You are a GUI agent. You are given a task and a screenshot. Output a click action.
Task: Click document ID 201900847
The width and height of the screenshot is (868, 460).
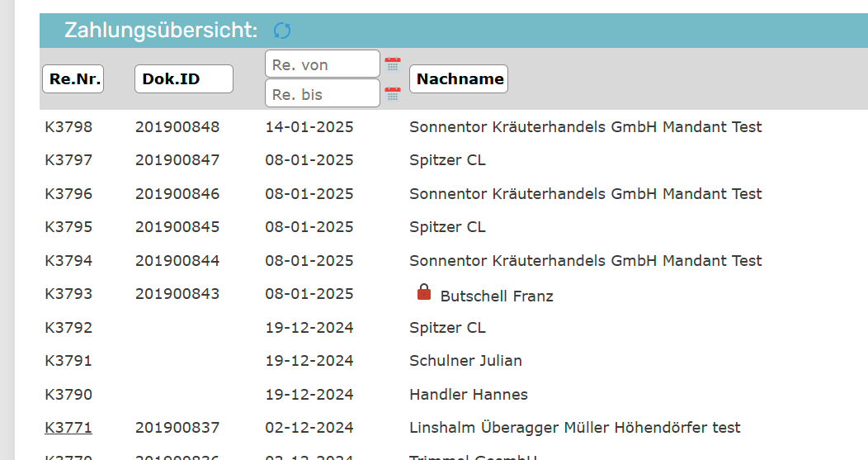[x=177, y=160]
